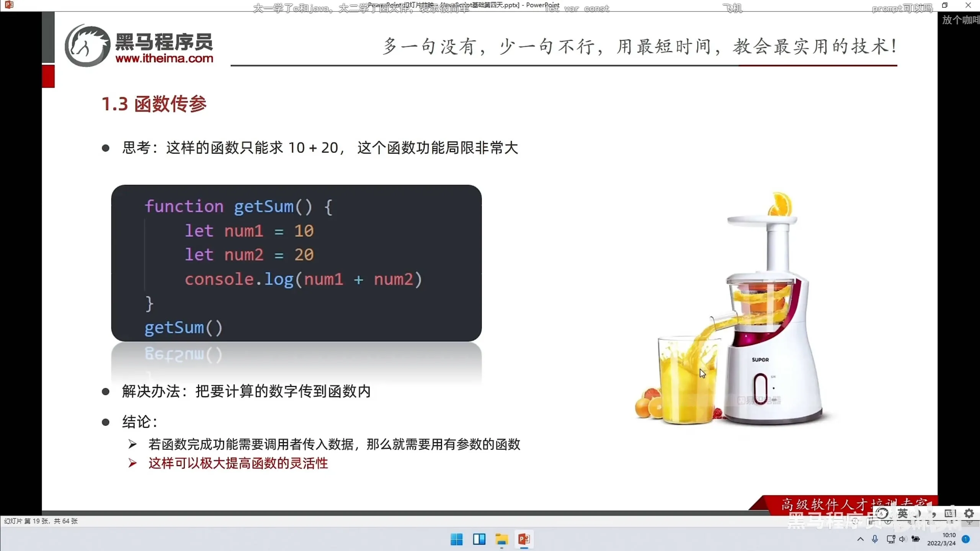Image resolution: width=980 pixels, height=551 pixels.
Task: Click the slide count status text
Action: tap(41, 521)
